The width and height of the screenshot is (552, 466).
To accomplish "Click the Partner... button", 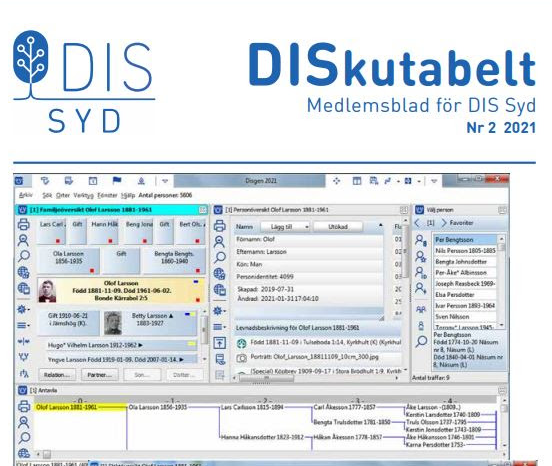I will point(100,375).
